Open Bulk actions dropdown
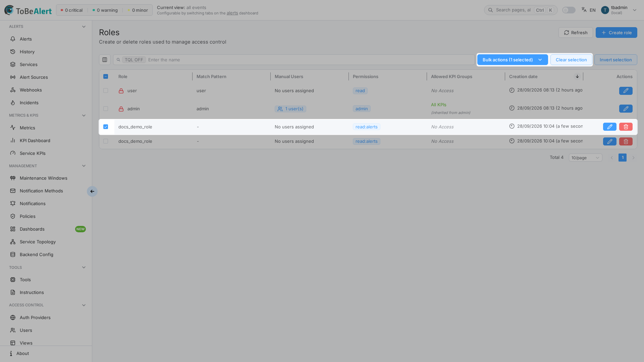This screenshot has height=362, width=644. click(513, 60)
